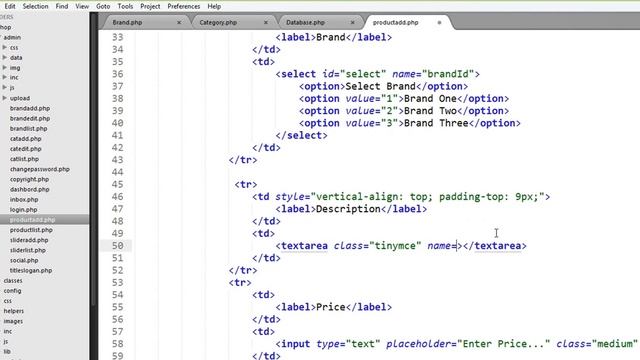This screenshot has width=640, height=360.
Task: Open copyright.php from sidebar
Action: [29, 179]
